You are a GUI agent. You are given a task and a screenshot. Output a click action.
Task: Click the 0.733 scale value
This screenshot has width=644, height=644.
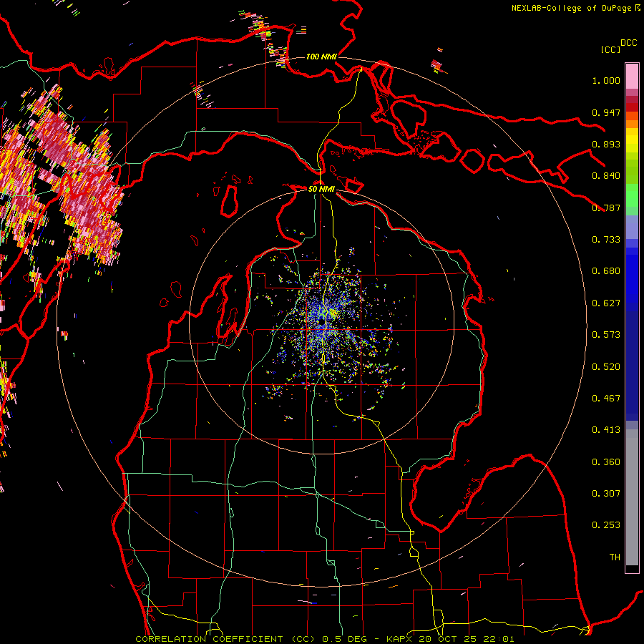pyautogui.click(x=606, y=240)
